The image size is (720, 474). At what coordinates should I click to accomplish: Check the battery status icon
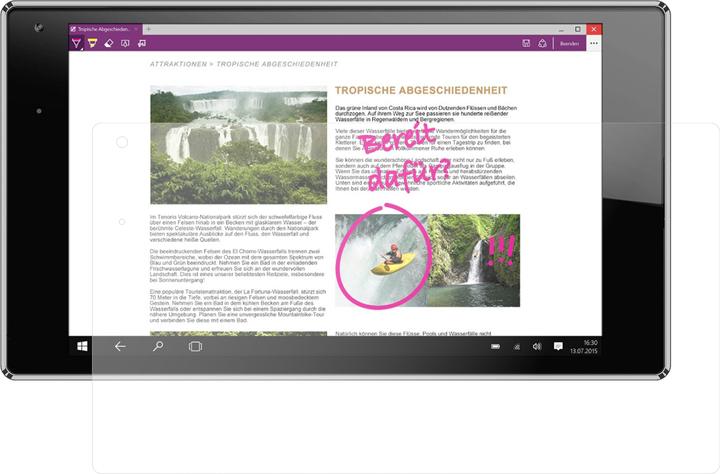[495, 346]
